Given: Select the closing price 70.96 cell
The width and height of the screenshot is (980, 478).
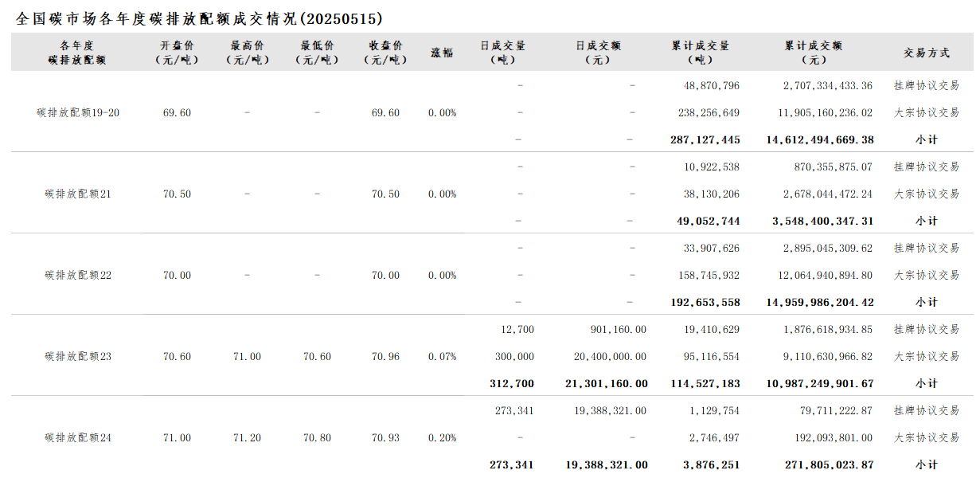Looking at the screenshot, I should point(386,357).
